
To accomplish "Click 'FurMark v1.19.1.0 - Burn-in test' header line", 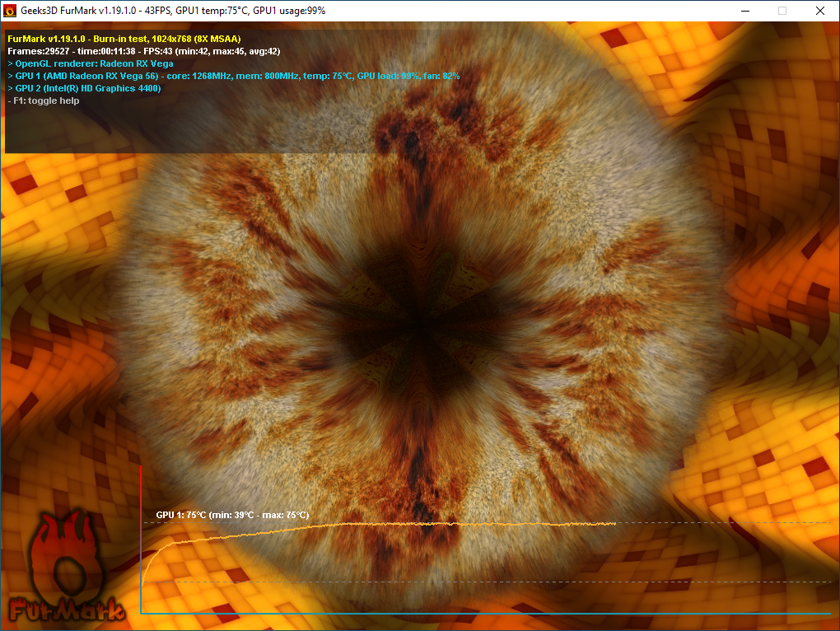I will (x=124, y=39).
